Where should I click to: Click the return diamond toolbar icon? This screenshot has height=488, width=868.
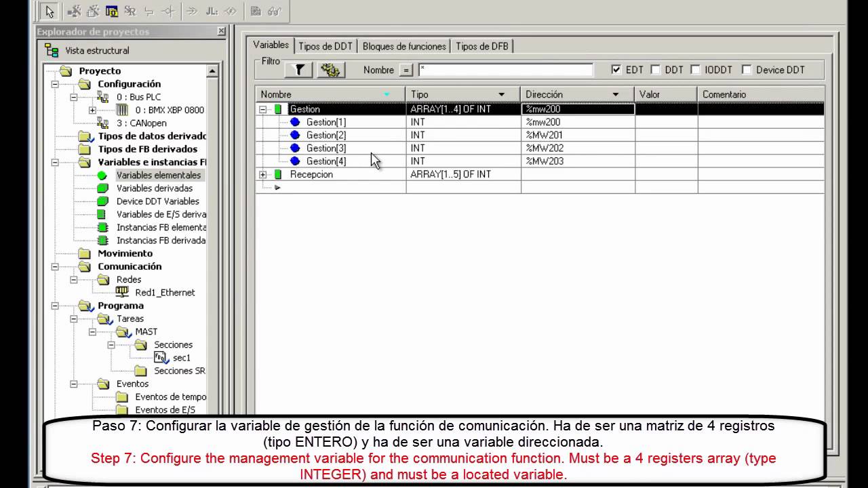point(231,12)
